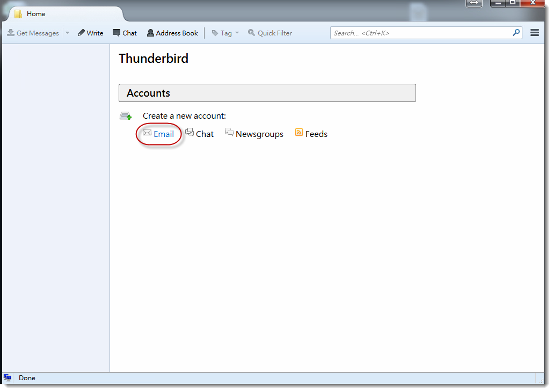This screenshot has width=553, height=392.
Task: Click the 'Create a new account:' label
Action: click(x=184, y=116)
